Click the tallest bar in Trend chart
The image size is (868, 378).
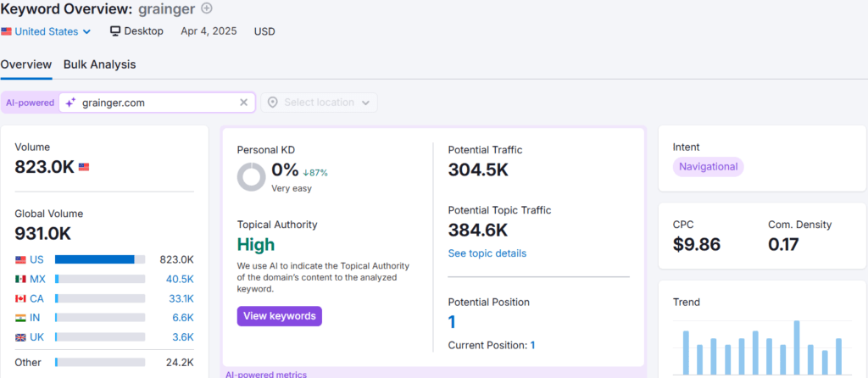pyautogui.click(x=797, y=347)
